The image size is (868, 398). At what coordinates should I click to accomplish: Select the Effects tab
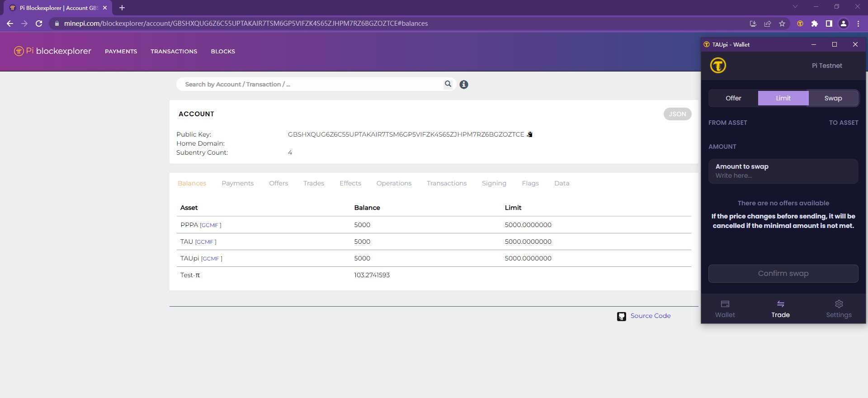[350, 183]
